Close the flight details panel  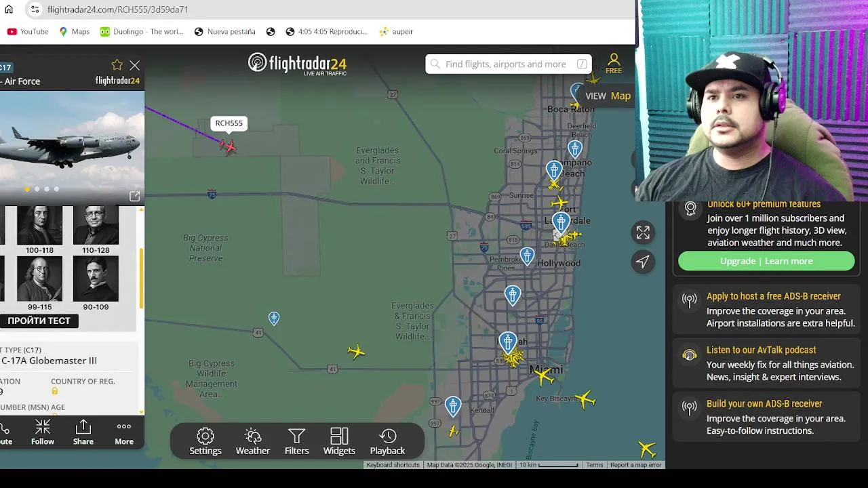[135, 65]
